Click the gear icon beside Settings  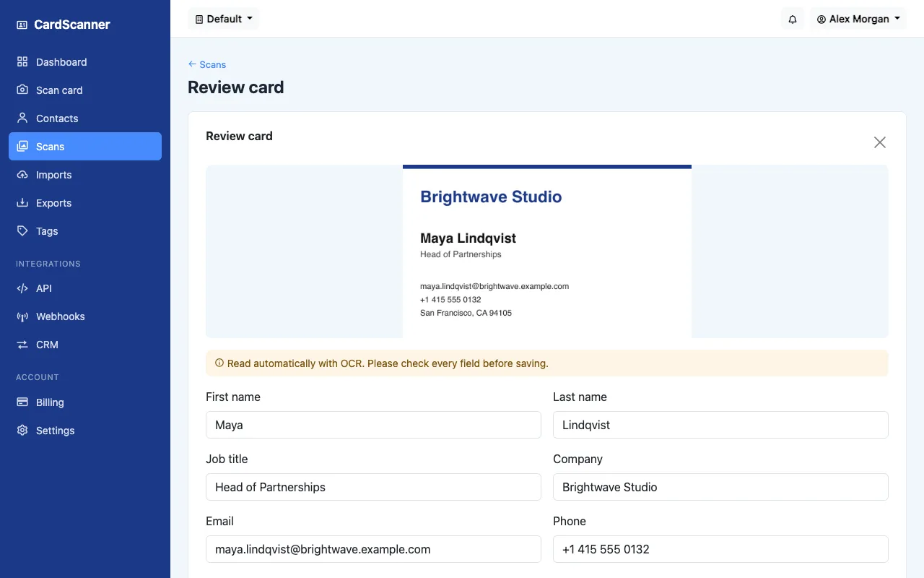[22, 431]
